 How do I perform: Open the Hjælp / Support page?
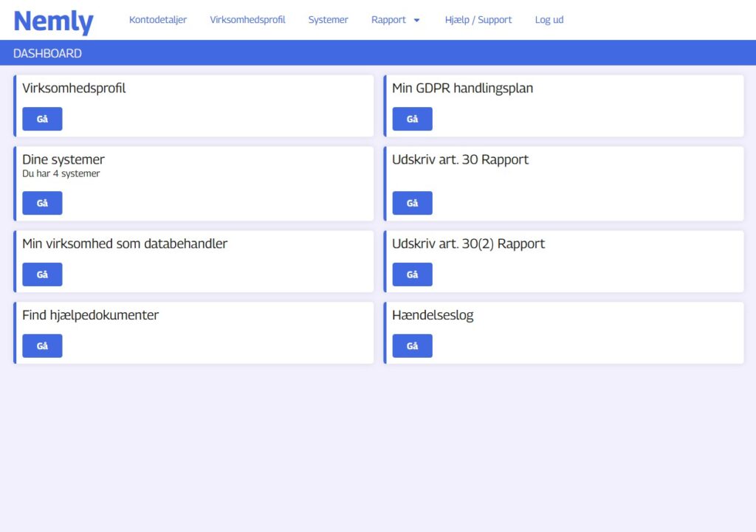click(x=478, y=20)
